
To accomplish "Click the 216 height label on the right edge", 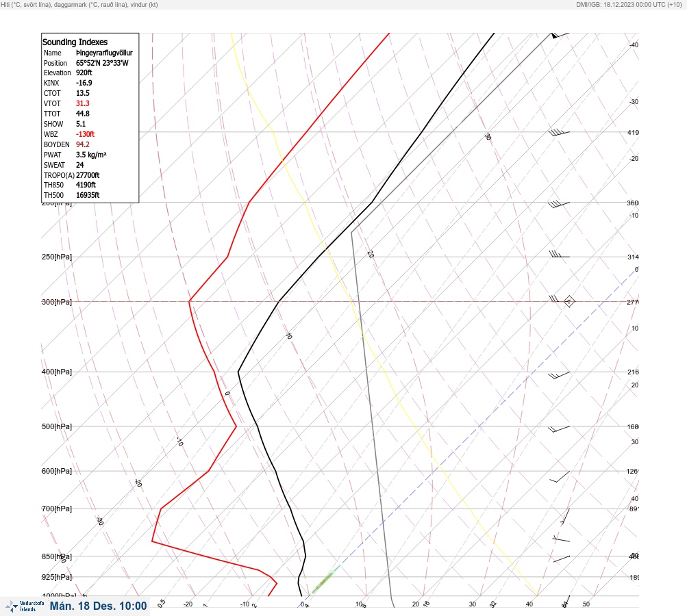I will (633, 372).
